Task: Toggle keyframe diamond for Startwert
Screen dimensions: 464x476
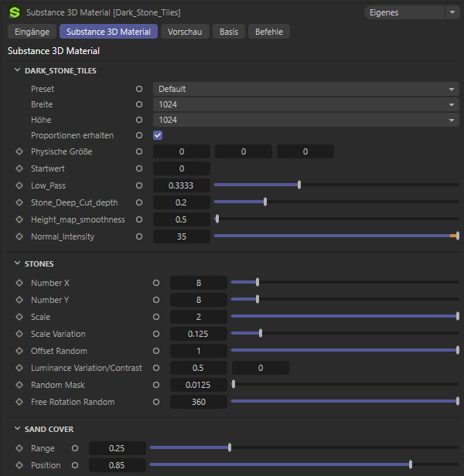Action: pos(19,168)
